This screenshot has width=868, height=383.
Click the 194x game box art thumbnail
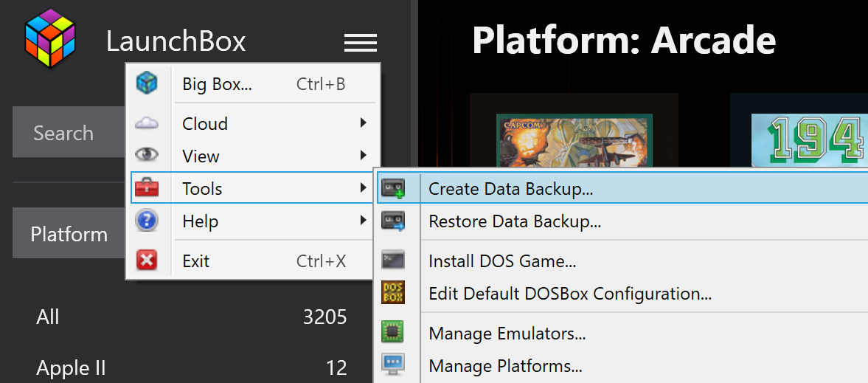pos(809,139)
